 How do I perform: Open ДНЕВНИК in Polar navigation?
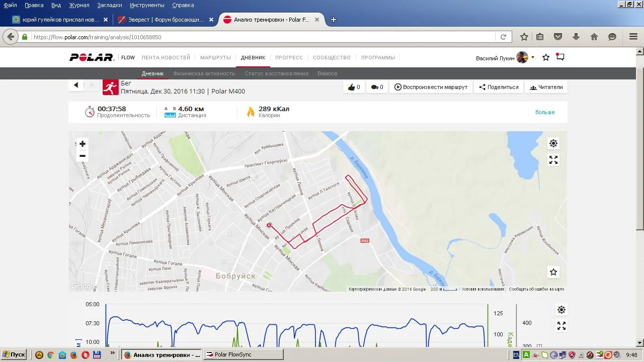253,58
